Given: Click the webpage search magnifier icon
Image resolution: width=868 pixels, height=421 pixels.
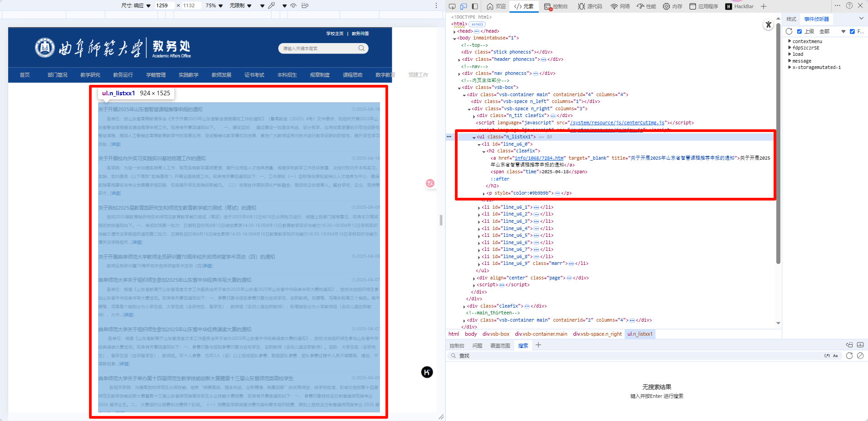Looking at the screenshot, I should pyautogui.click(x=361, y=48).
